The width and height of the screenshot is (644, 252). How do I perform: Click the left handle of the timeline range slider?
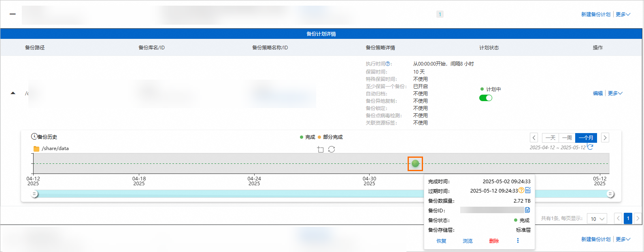[x=34, y=194]
